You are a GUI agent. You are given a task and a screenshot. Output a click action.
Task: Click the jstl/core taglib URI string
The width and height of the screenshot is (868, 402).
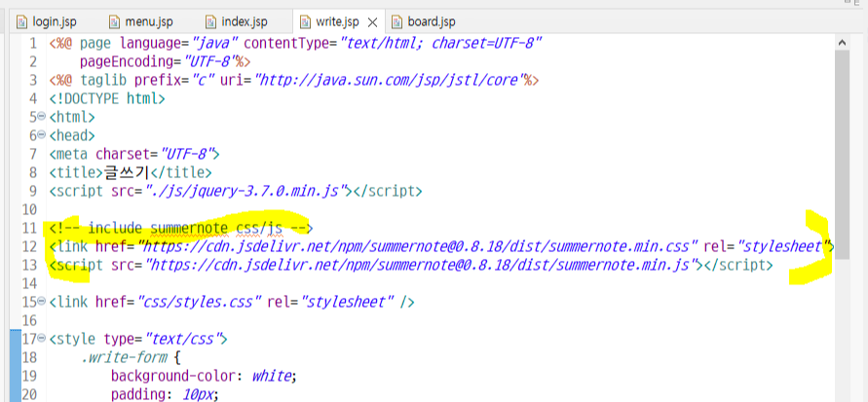pos(389,80)
